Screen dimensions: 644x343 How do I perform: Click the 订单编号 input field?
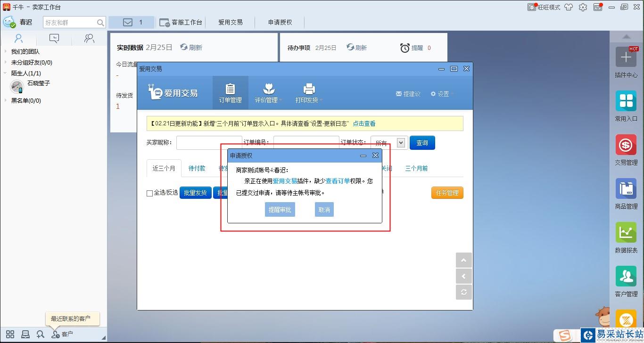point(306,143)
